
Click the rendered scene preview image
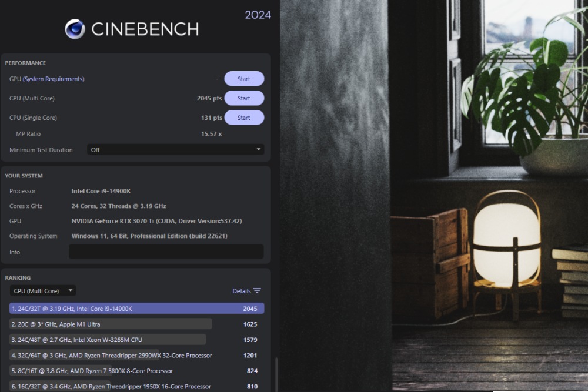coord(434,196)
